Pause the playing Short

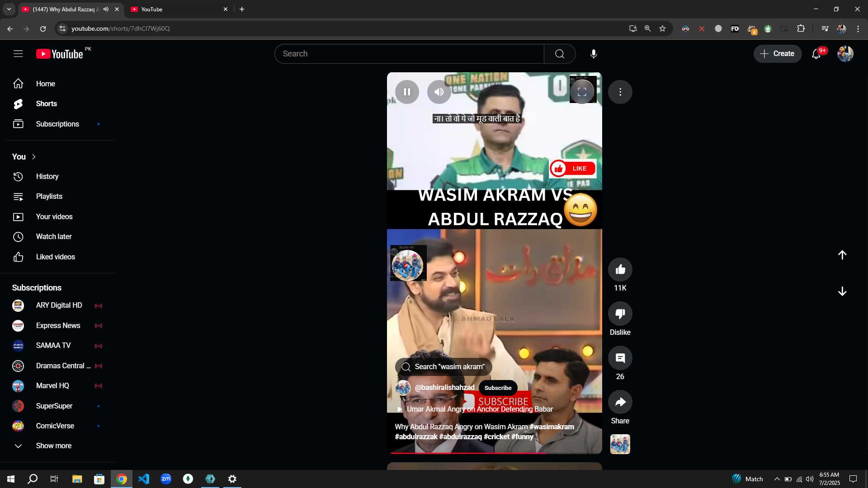(407, 92)
